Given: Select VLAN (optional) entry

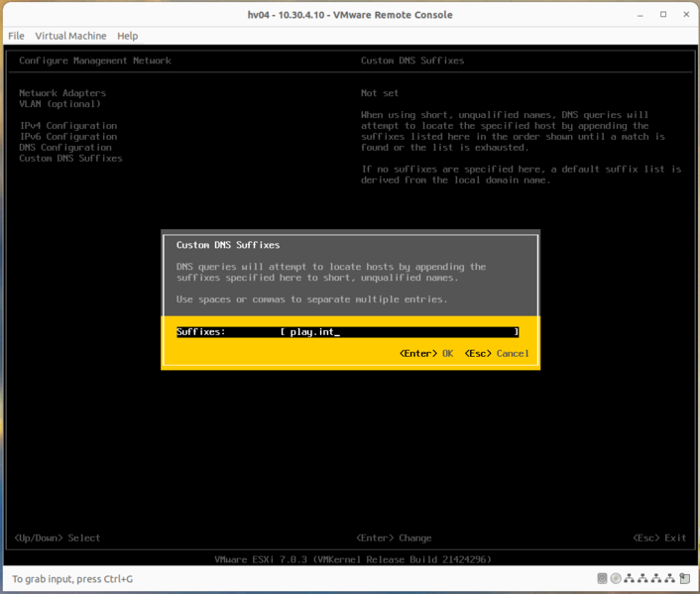Looking at the screenshot, I should (x=59, y=104).
